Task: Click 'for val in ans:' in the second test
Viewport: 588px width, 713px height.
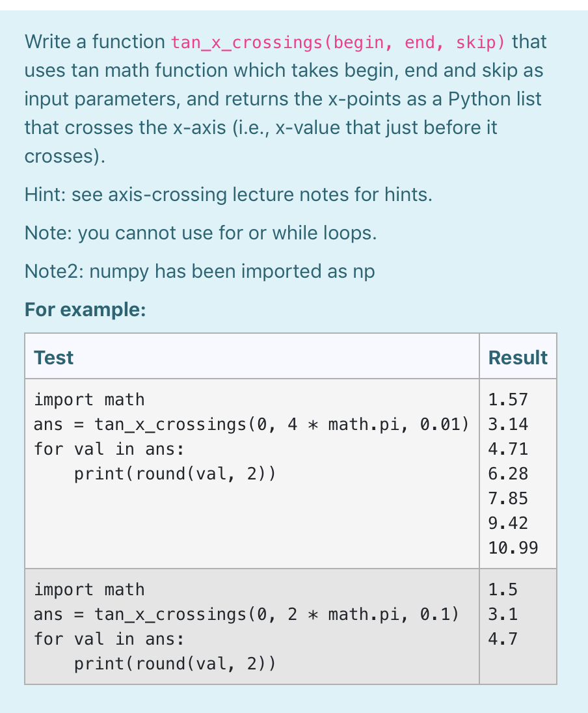Action: click(x=109, y=639)
